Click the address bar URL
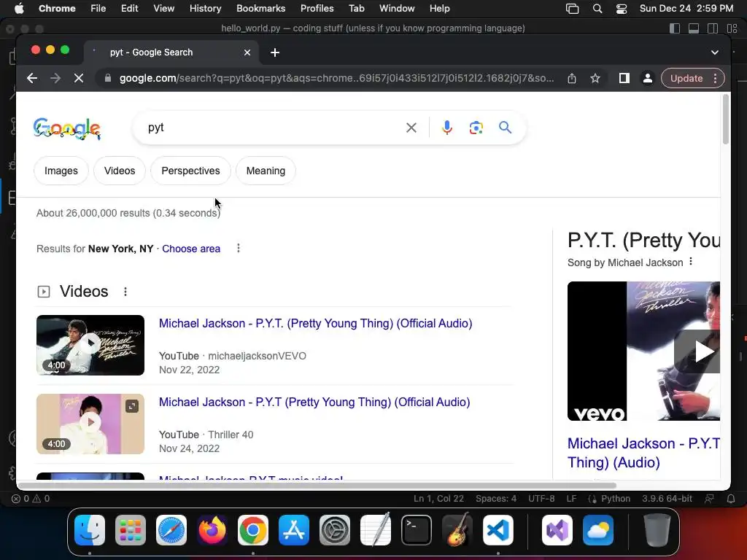 pyautogui.click(x=336, y=78)
